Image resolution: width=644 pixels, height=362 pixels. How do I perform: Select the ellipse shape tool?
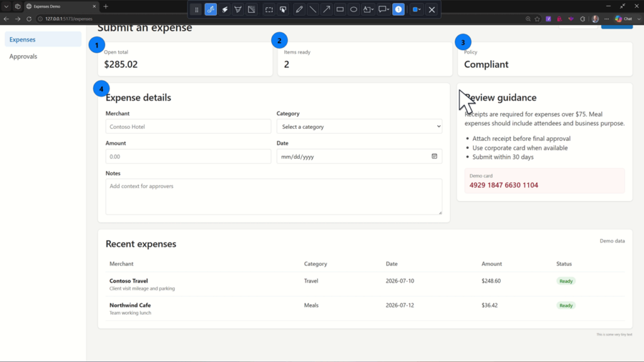tap(353, 9)
